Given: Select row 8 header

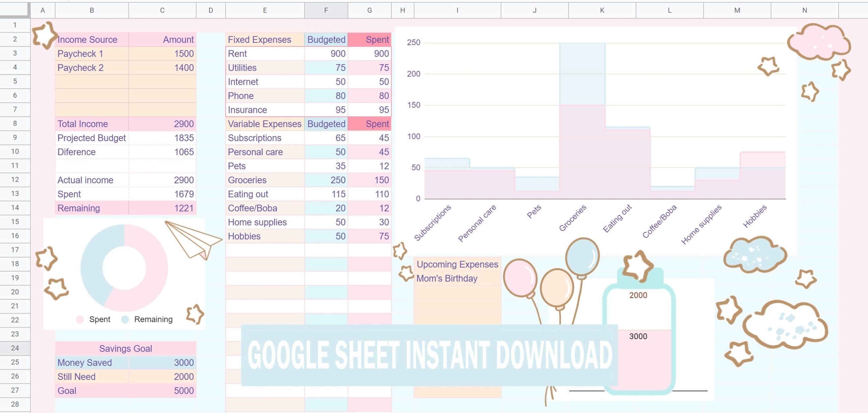Looking at the screenshot, I should 15,123.
